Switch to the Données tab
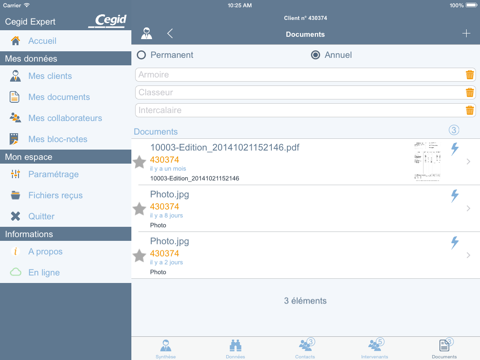Image resolution: width=480 pixels, height=360 pixels. [235, 349]
